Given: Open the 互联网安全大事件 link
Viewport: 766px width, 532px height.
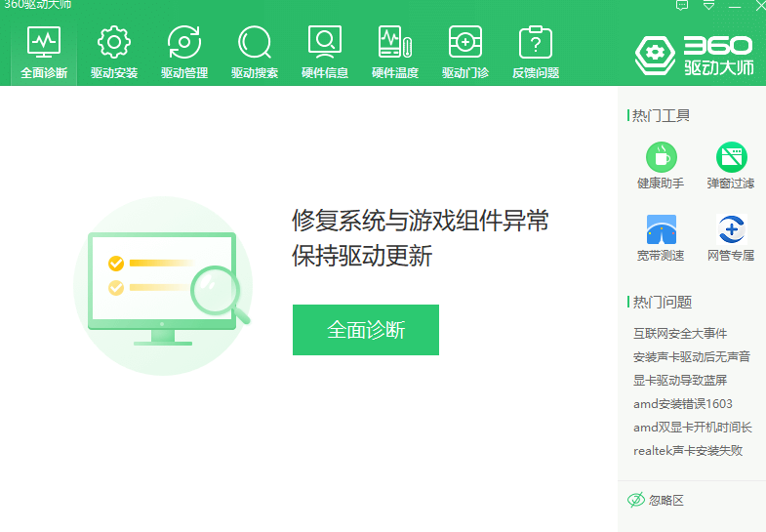Looking at the screenshot, I should (680, 334).
